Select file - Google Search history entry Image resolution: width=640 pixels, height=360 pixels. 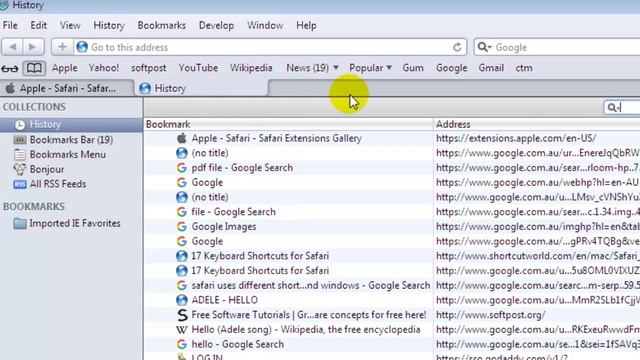pos(233,212)
